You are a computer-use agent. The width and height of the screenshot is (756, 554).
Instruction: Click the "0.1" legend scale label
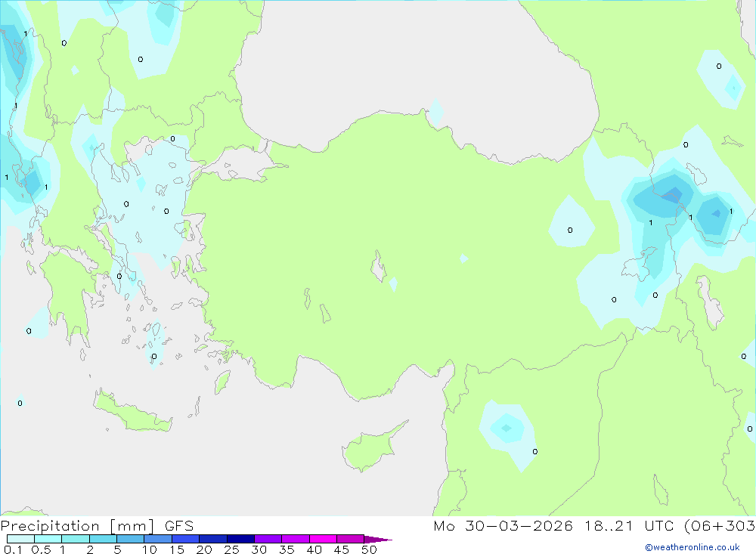(13, 549)
